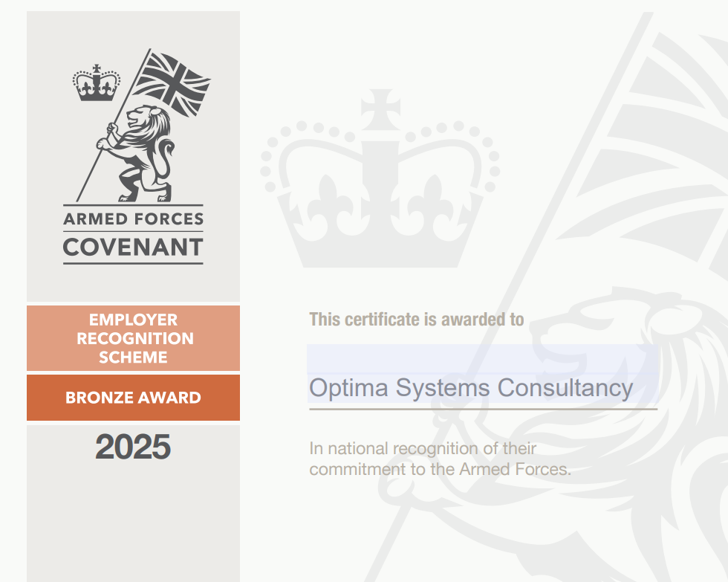Click the Union Jack flag in the logo

tap(174, 80)
